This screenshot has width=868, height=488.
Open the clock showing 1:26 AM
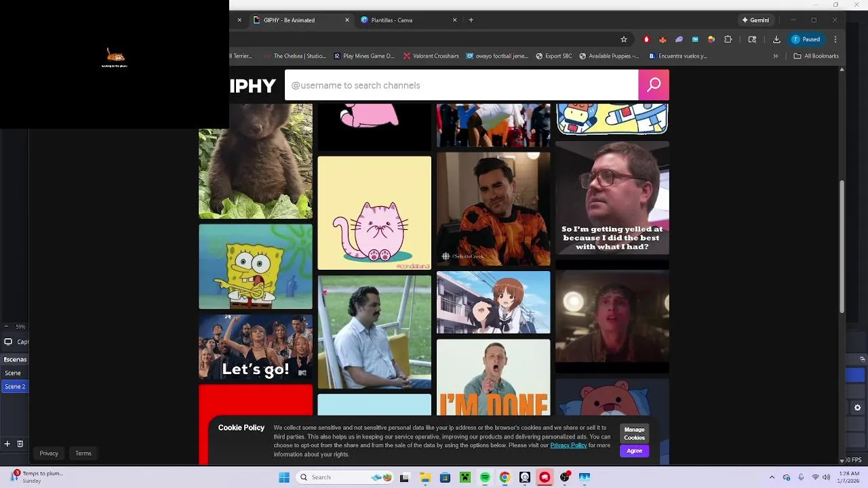point(850,477)
